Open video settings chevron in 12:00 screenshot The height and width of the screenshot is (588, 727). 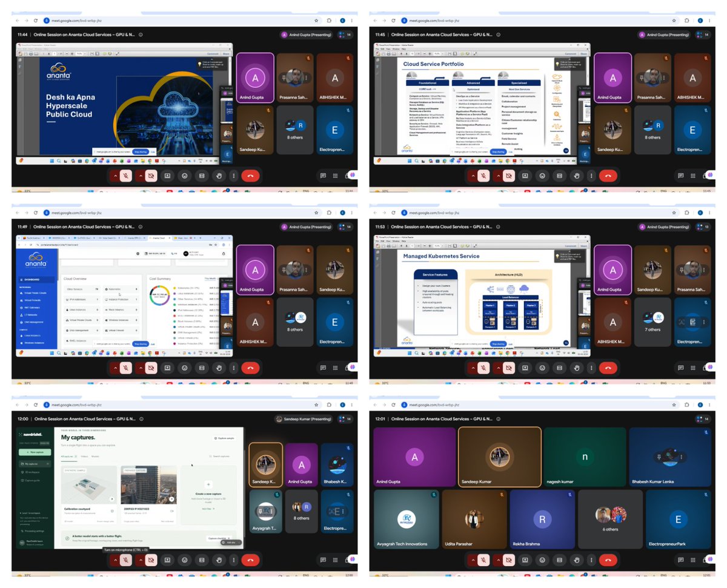140,561
